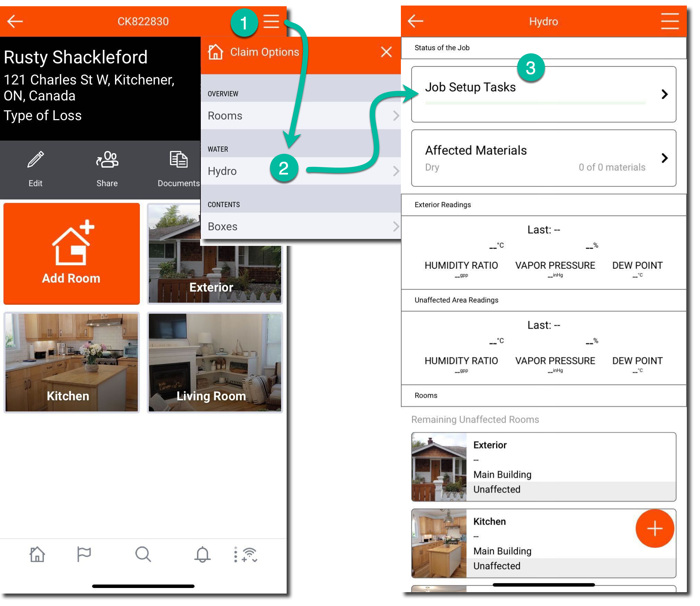
Task: Tap the hamburger menu on claim screen
Action: pyautogui.click(x=271, y=21)
